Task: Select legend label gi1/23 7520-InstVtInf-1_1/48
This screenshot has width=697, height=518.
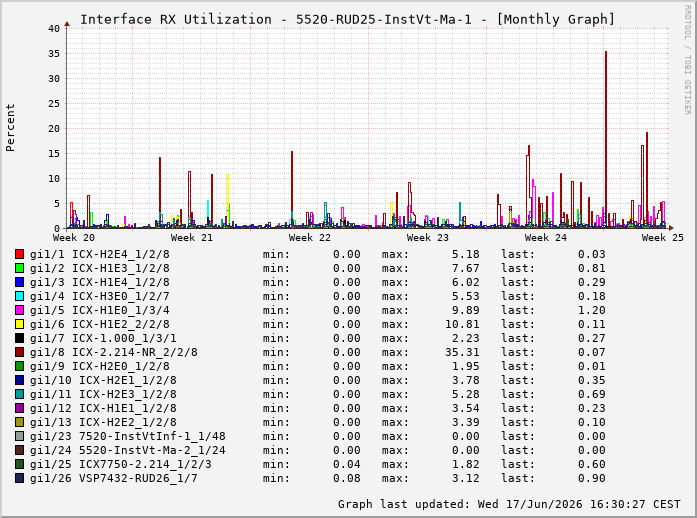Action: [x=128, y=436]
